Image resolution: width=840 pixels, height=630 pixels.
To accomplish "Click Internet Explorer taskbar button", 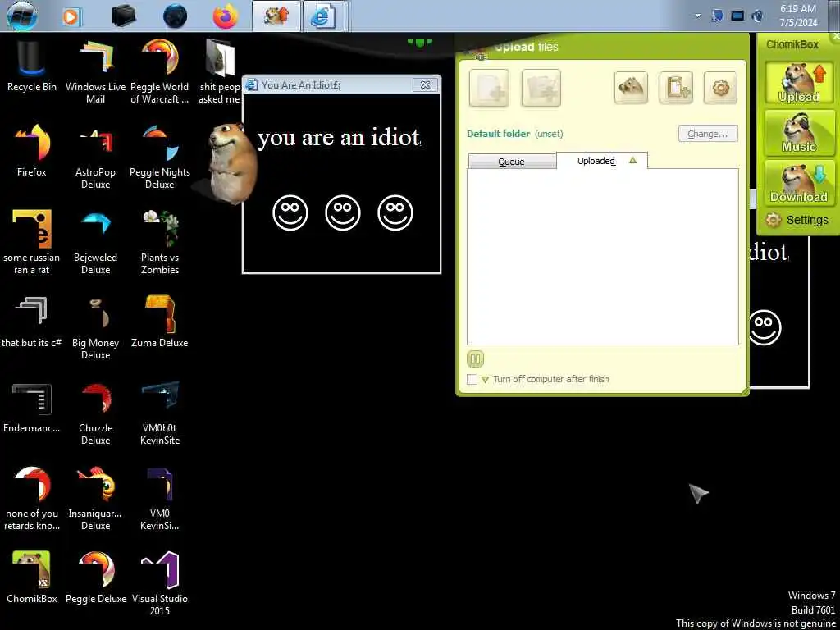I will pyautogui.click(x=322, y=16).
